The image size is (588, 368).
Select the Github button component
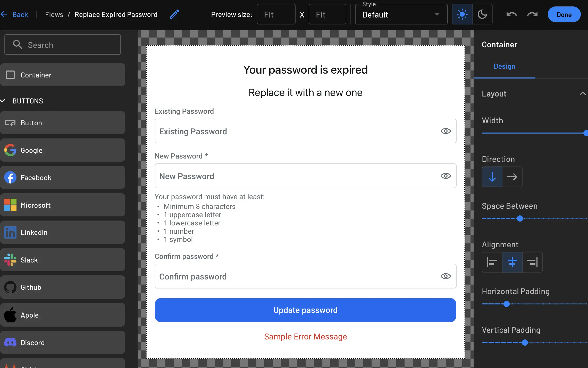pos(63,287)
